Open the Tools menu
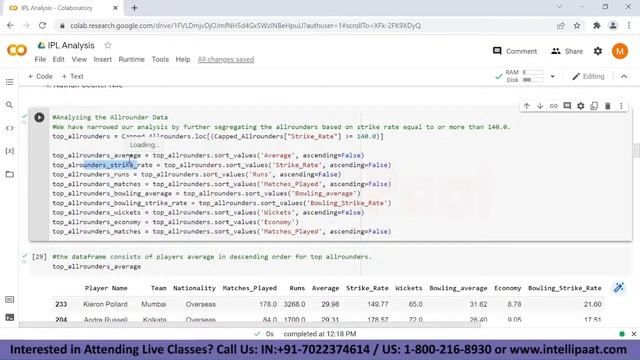Image resolution: width=640 pixels, height=360 pixels. click(x=160, y=59)
